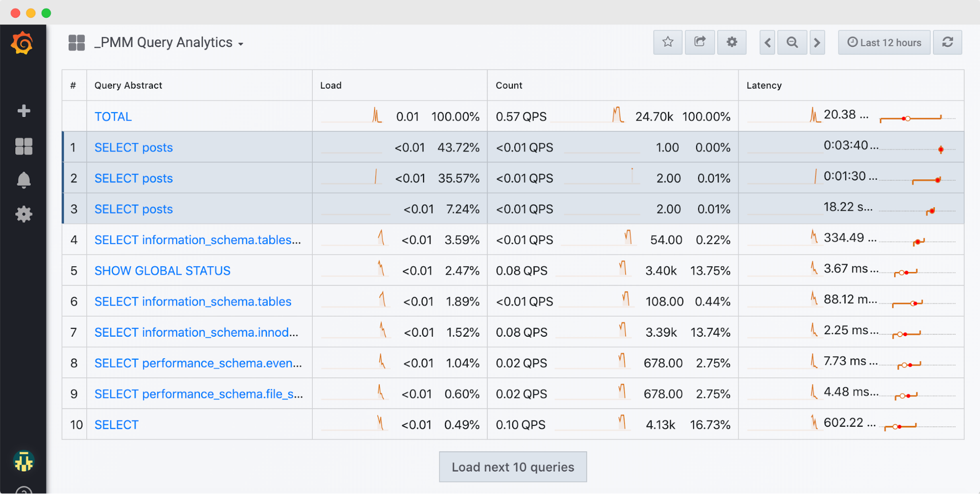This screenshot has height=494, width=980.
Task: Load next 10 queries
Action: 513,467
